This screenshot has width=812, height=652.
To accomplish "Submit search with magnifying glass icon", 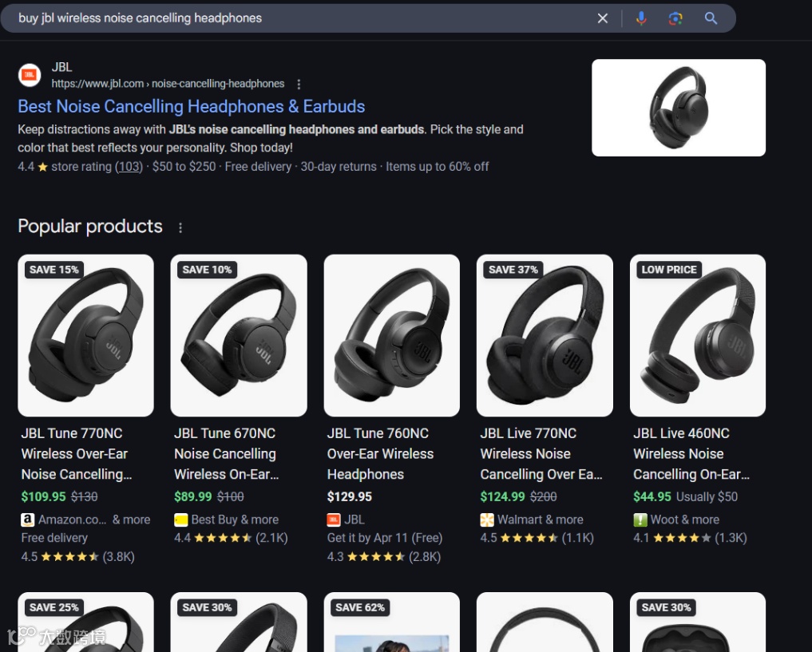I will (711, 18).
